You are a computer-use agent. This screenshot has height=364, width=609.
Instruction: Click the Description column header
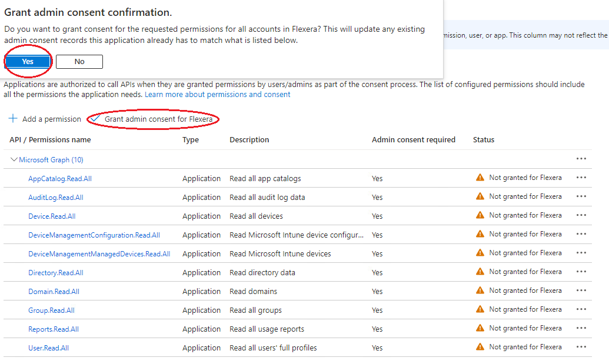pyautogui.click(x=249, y=140)
